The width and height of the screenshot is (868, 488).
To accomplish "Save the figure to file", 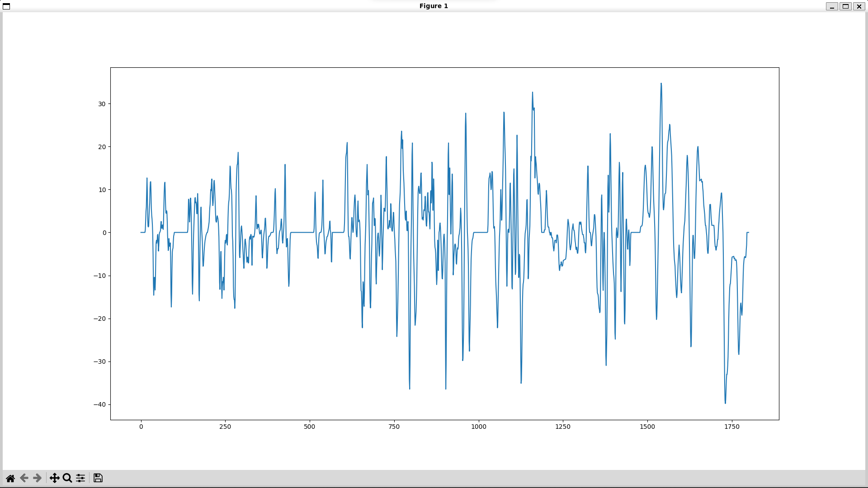I will click(x=98, y=478).
